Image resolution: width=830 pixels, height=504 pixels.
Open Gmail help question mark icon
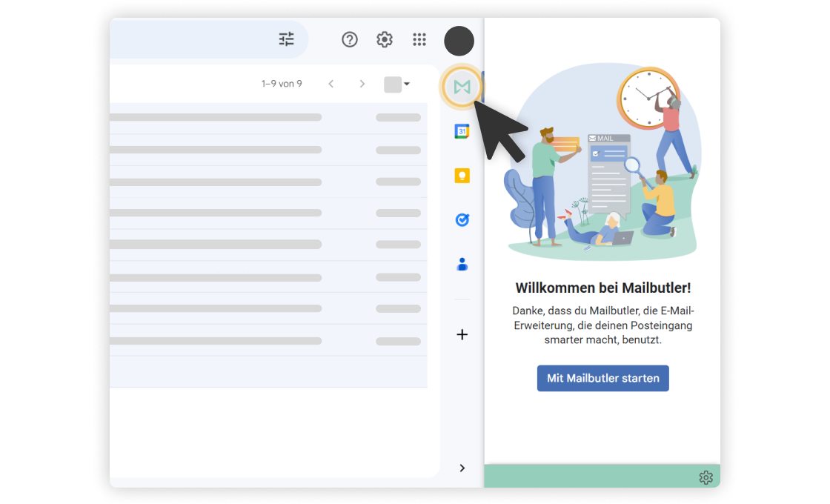(349, 39)
